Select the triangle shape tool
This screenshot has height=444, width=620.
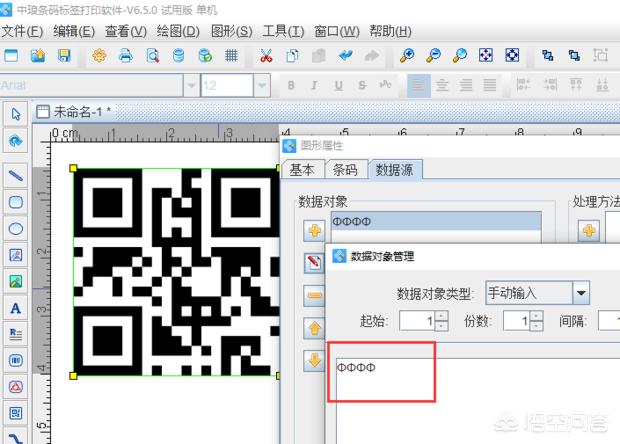click(15, 387)
